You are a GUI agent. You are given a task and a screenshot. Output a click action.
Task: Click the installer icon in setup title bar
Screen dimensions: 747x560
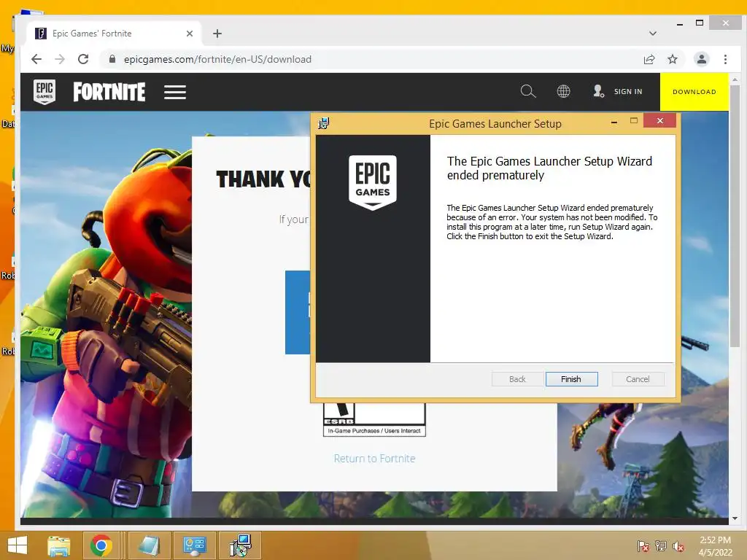pyautogui.click(x=323, y=123)
